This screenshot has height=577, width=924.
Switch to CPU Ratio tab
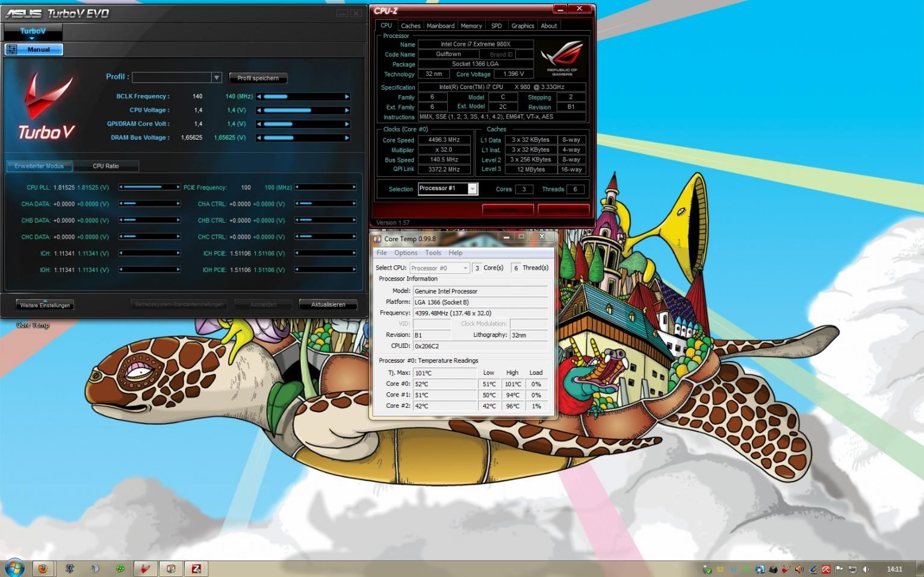click(106, 166)
